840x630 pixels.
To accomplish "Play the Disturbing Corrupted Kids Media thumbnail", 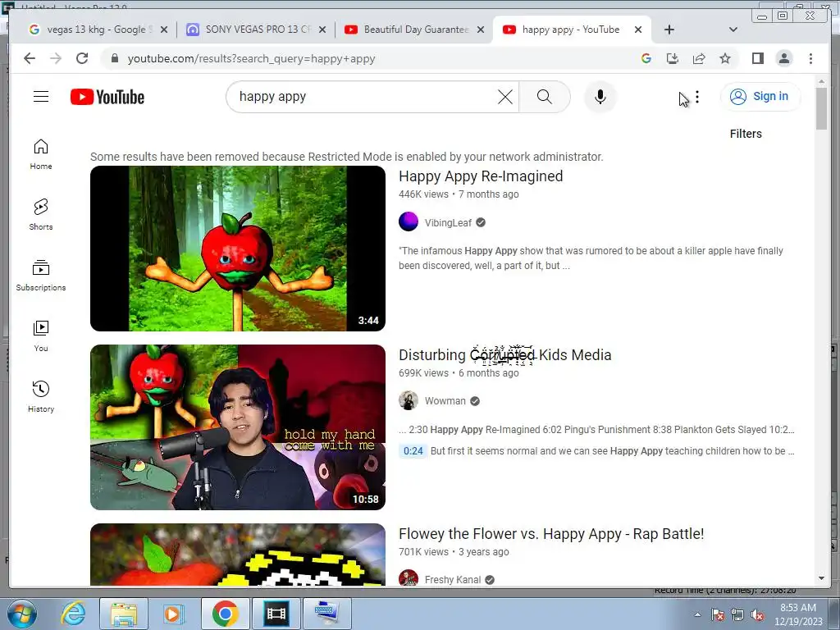I will [x=238, y=427].
